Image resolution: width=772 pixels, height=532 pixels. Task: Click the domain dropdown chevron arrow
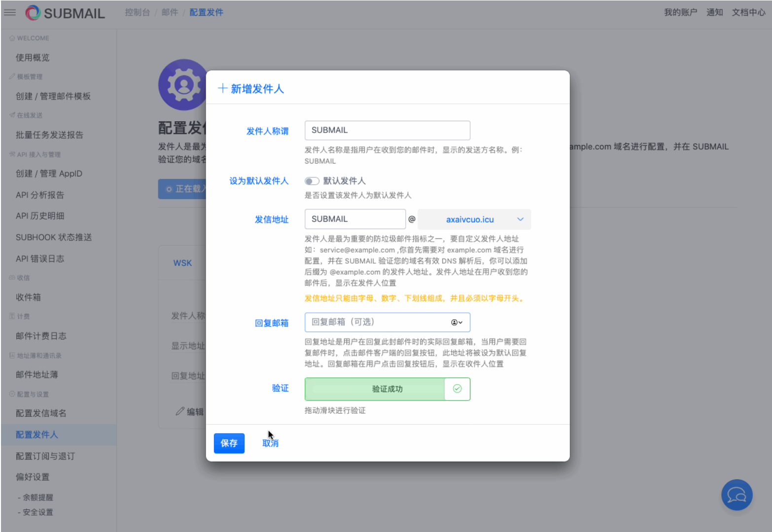point(520,219)
